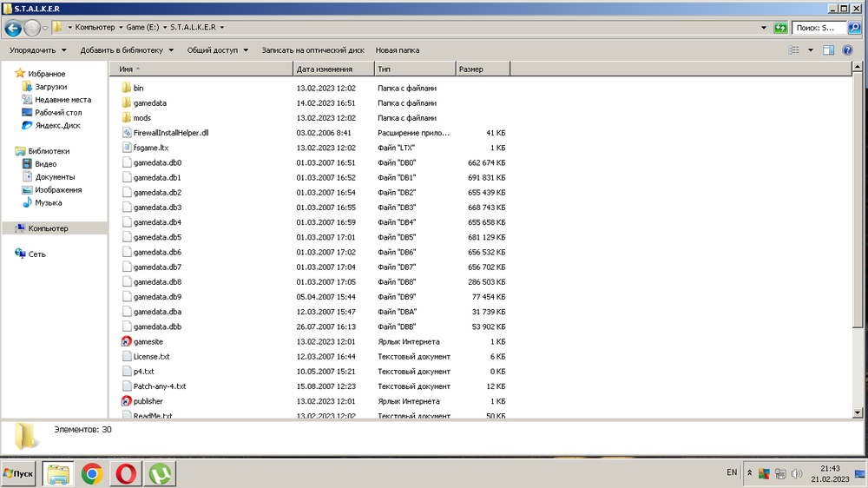The image size is (868, 488).
Task: Select the Patch-any-4.txt file
Action: coord(160,386)
